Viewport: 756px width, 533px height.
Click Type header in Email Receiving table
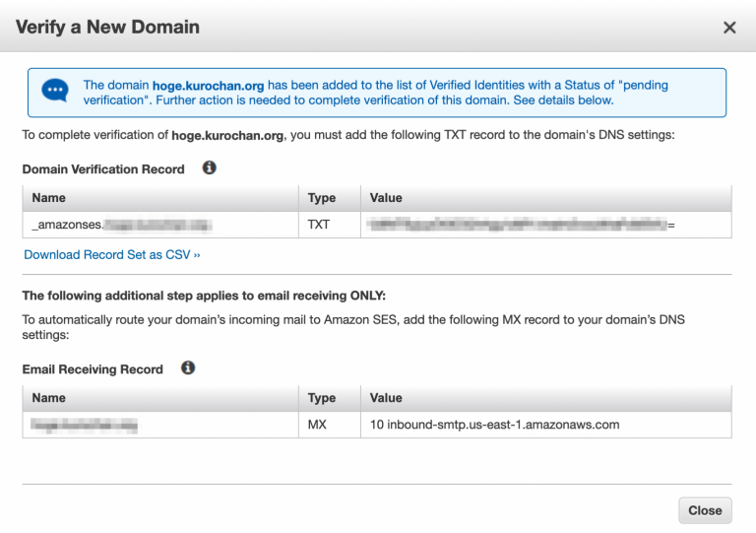click(322, 398)
